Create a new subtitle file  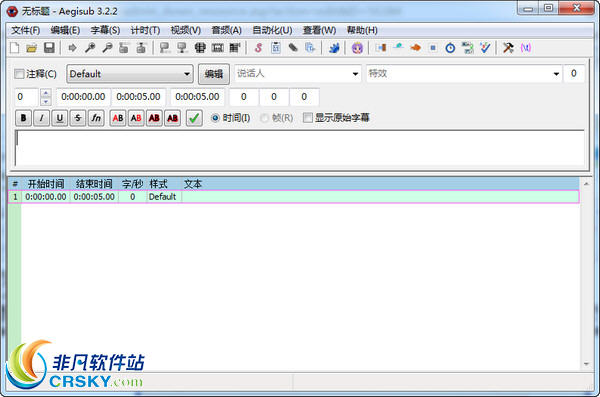click(x=15, y=48)
